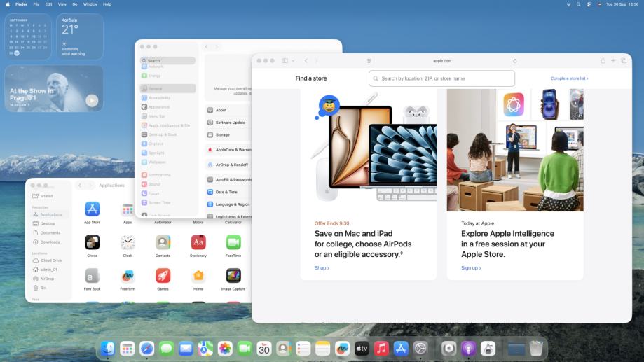The image size is (644, 362).
Task: Open the View menu
Action: pyautogui.click(x=62, y=4)
